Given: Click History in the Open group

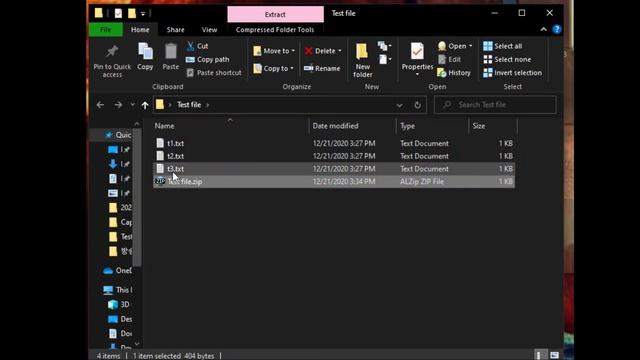Looking at the screenshot, I should (x=454, y=73).
